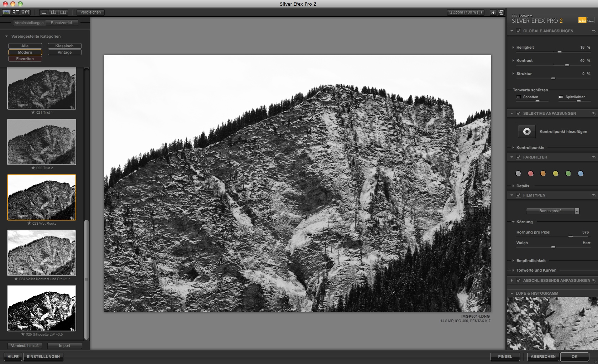Apply the 022 Trist 2 preset thumbnail

pyautogui.click(x=42, y=142)
